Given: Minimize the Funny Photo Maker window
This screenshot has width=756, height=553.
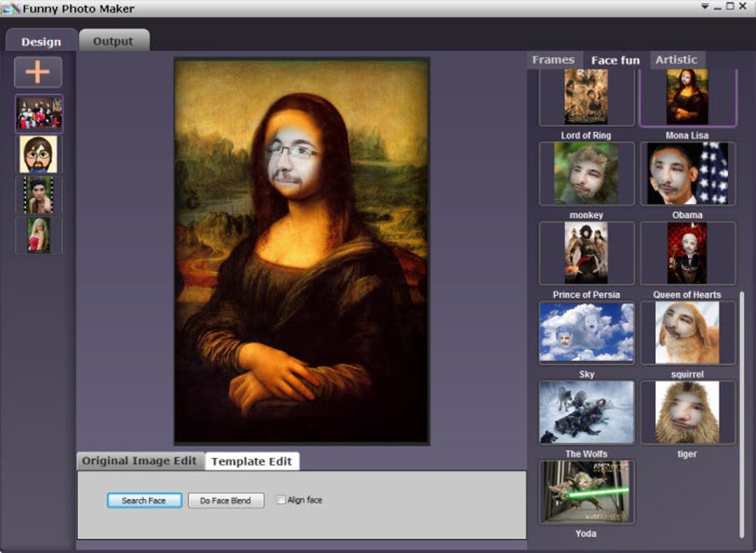Looking at the screenshot, I should 718,7.
